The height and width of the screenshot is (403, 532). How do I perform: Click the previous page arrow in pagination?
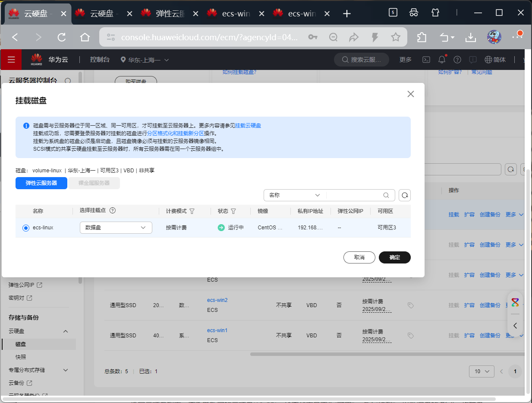tap(501, 371)
